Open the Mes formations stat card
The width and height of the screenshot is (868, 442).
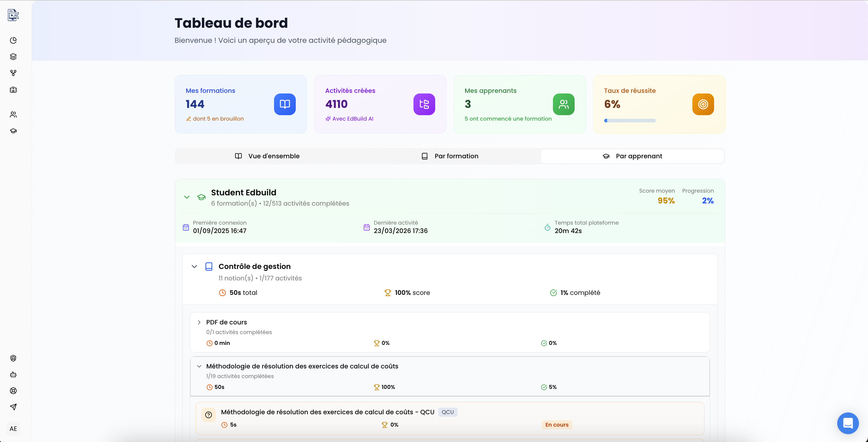click(x=241, y=104)
